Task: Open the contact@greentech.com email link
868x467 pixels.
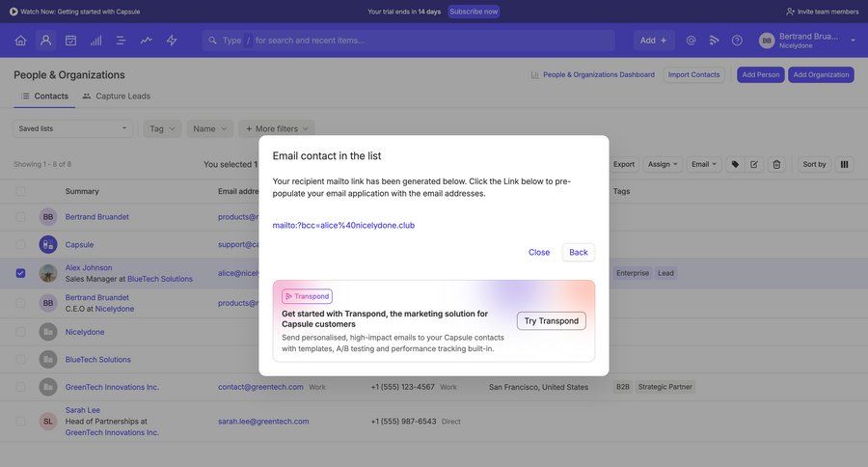Action: [260, 387]
